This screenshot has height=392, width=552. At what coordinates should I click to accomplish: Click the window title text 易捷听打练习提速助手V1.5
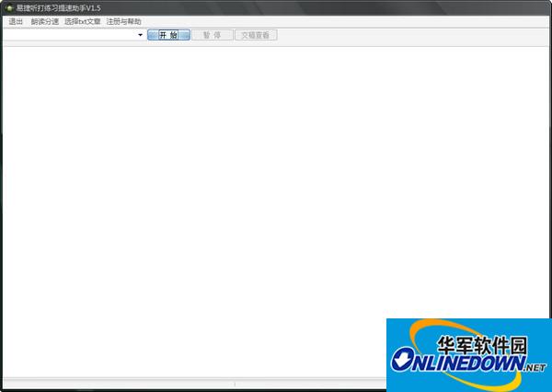coord(58,7)
